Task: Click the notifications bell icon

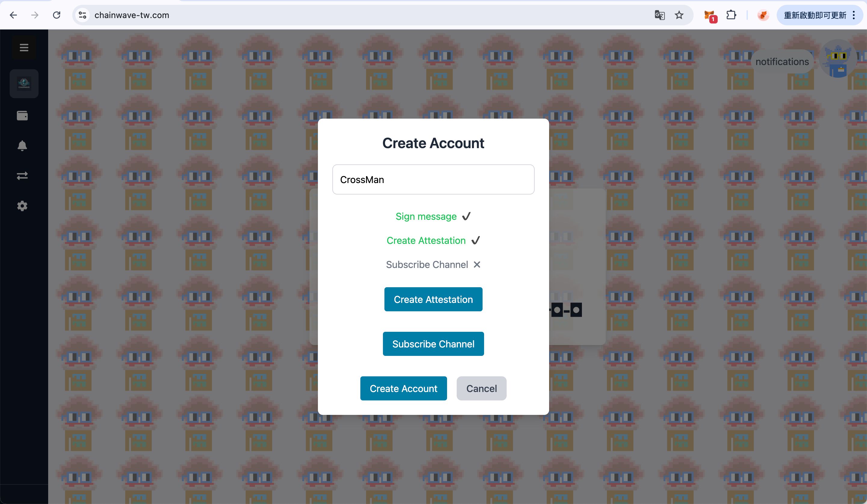Action: [x=23, y=145]
